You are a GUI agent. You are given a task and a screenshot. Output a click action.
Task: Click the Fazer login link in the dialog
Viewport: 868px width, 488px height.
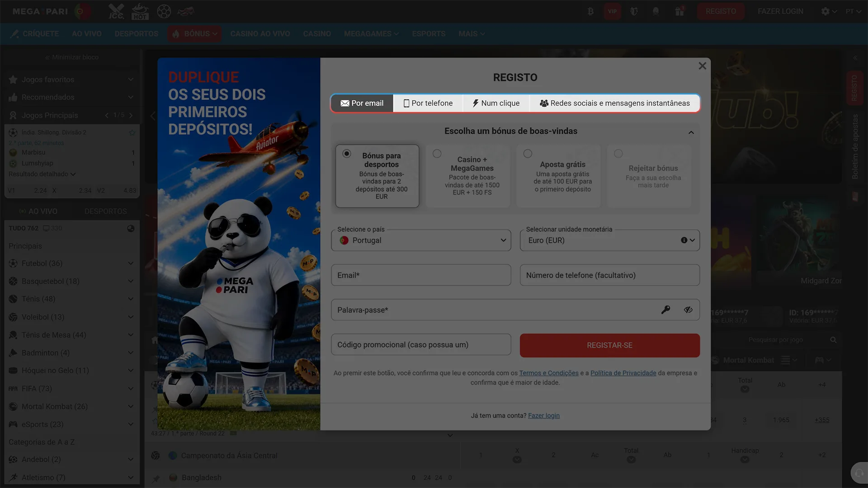pos(544,416)
